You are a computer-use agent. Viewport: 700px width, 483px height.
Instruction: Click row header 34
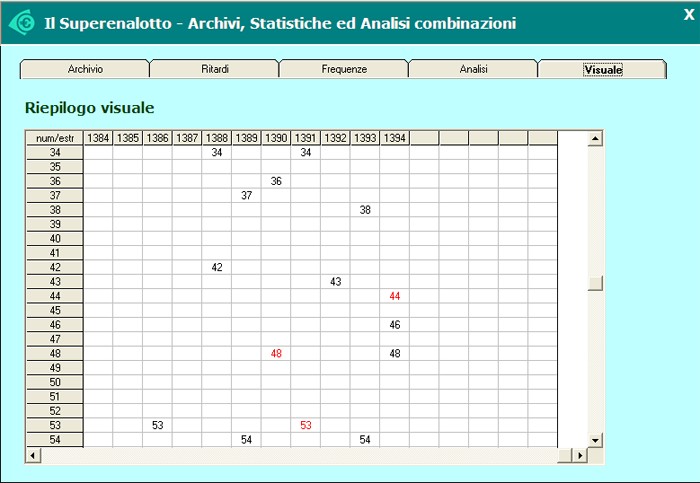pos(55,153)
